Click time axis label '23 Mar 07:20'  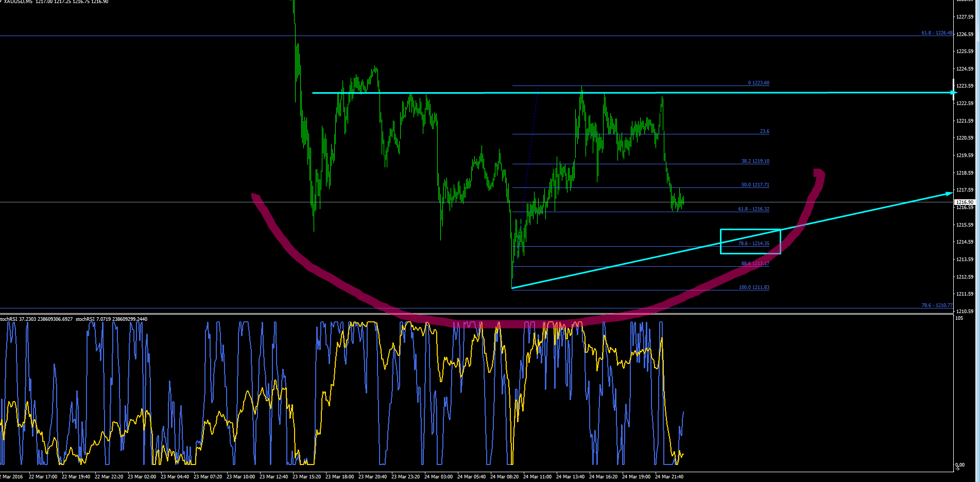[x=208, y=477]
